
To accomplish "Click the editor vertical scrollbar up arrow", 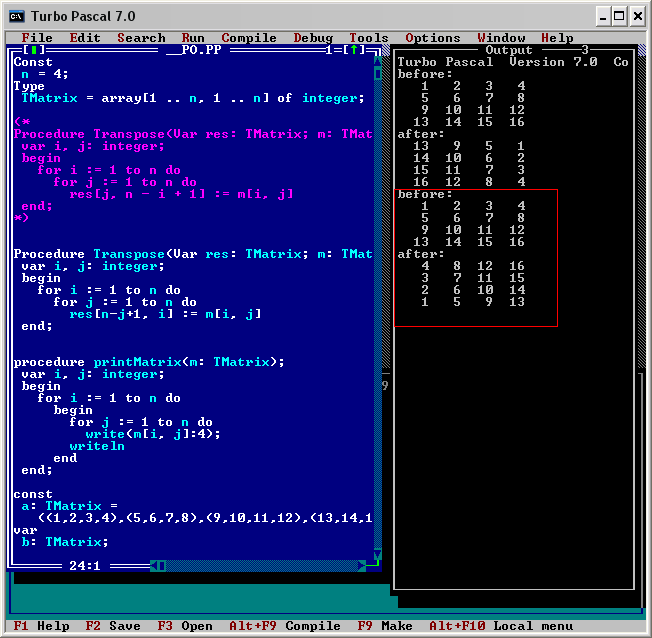I will coord(377,61).
